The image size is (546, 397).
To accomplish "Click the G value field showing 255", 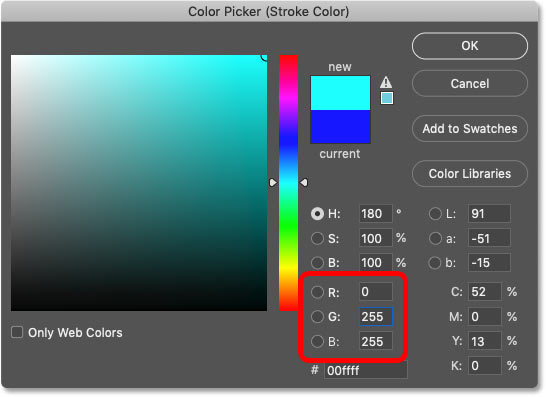I will (x=376, y=317).
